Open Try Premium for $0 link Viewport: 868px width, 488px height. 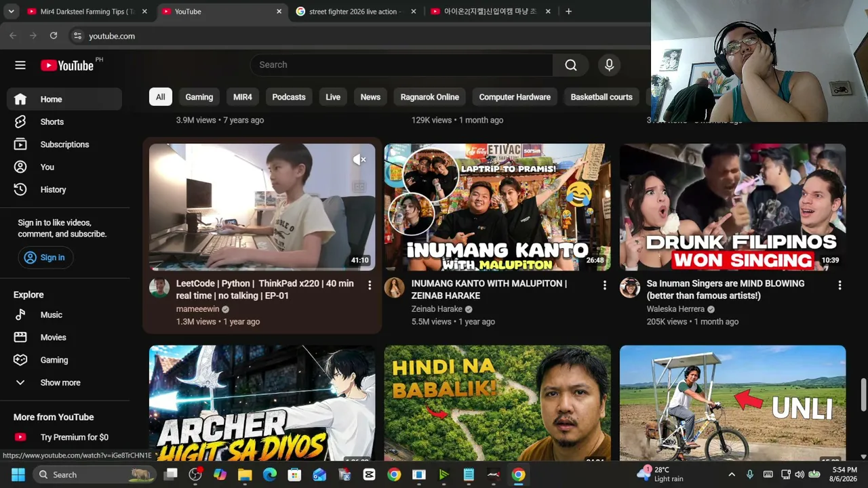64,437
